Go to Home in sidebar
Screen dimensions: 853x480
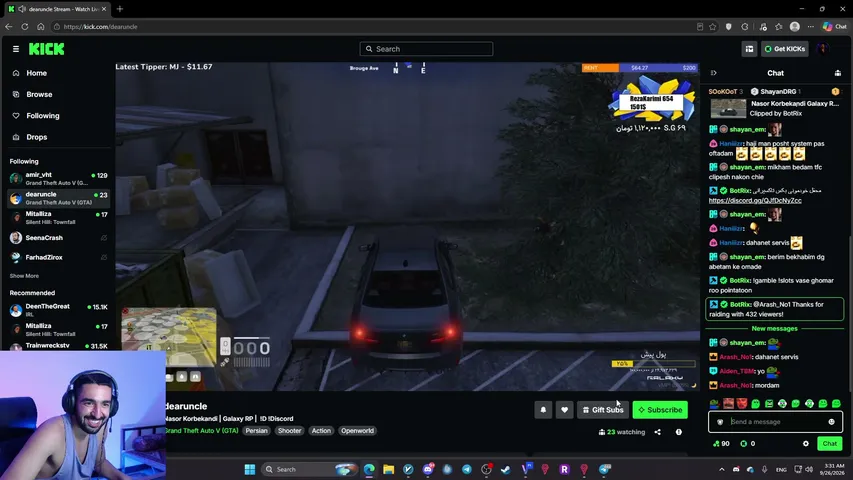point(36,73)
